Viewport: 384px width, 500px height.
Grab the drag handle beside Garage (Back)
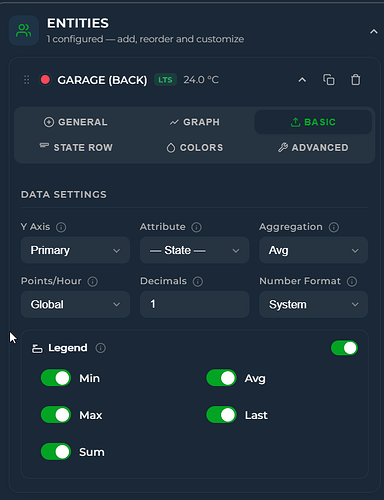click(27, 80)
